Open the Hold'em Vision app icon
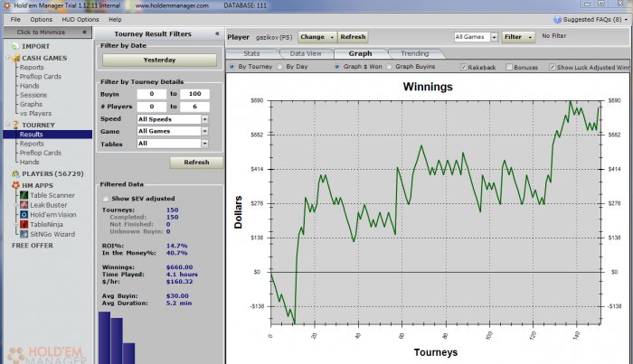This screenshot has height=364, width=633. tap(24, 215)
